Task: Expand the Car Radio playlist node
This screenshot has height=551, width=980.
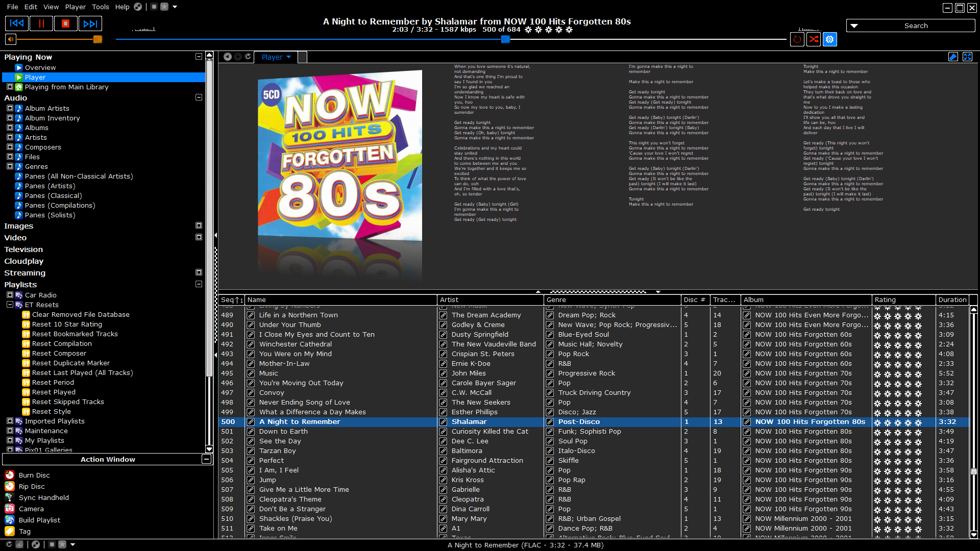Action: [10, 295]
